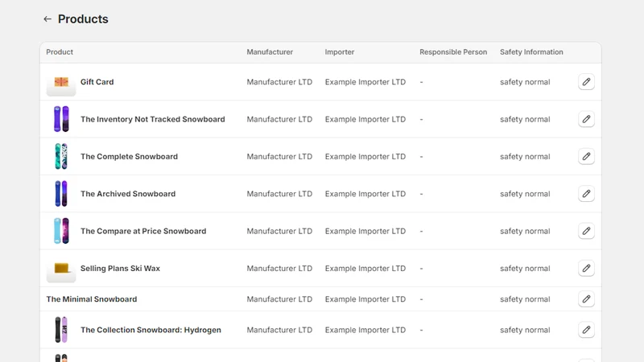Click Example Importer LTD for The Archived Snowboard
Viewport: 644px width, 362px height.
365,194
